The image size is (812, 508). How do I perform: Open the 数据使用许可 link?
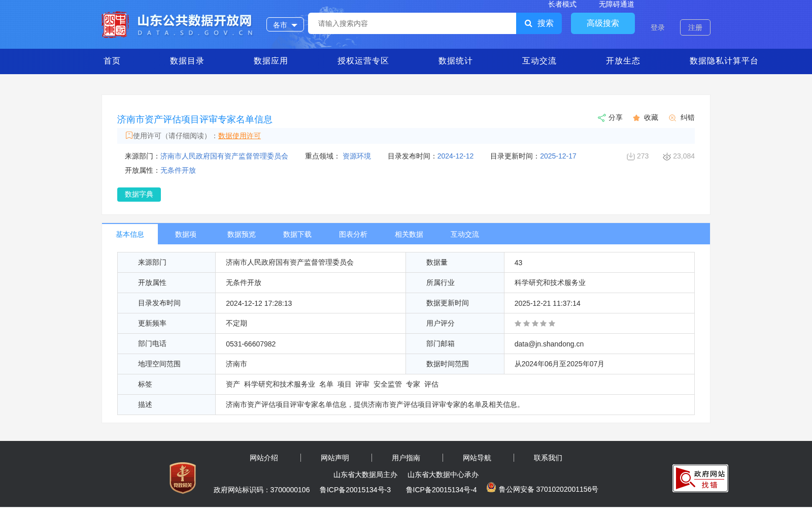click(x=240, y=136)
